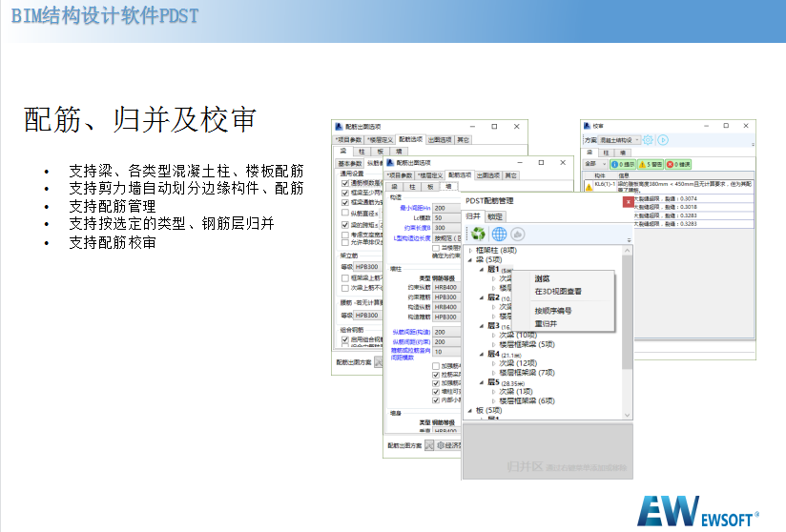Viewport: 786px width, 532px height.
Task: Click the blue globe icon in PDST配筋管理
Action: pyautogui.click(x=499, y=234)
